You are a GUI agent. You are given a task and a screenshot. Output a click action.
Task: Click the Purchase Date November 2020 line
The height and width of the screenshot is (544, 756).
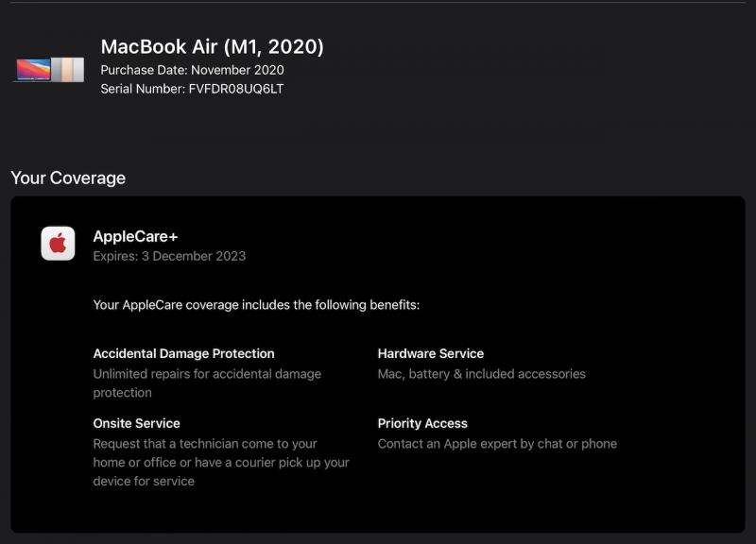coord(192,70)
